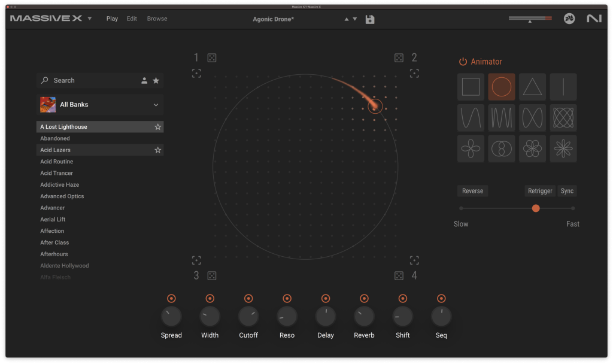Switch to the Edit view

click(132, 19)
